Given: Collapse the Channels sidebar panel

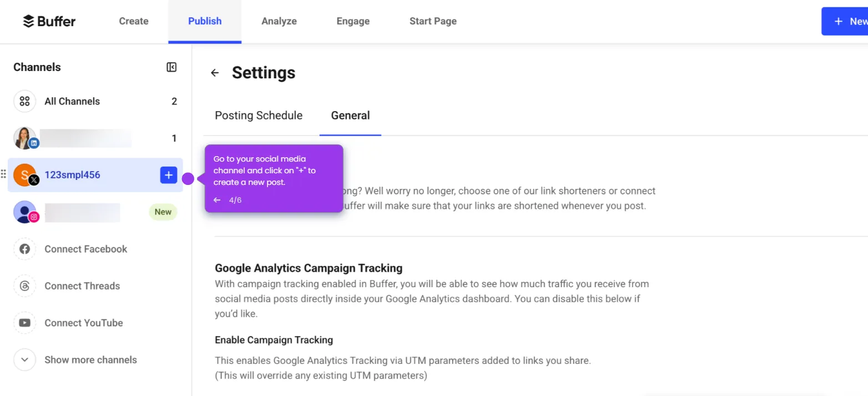Looking at the screenshot, I should [171, 67].
